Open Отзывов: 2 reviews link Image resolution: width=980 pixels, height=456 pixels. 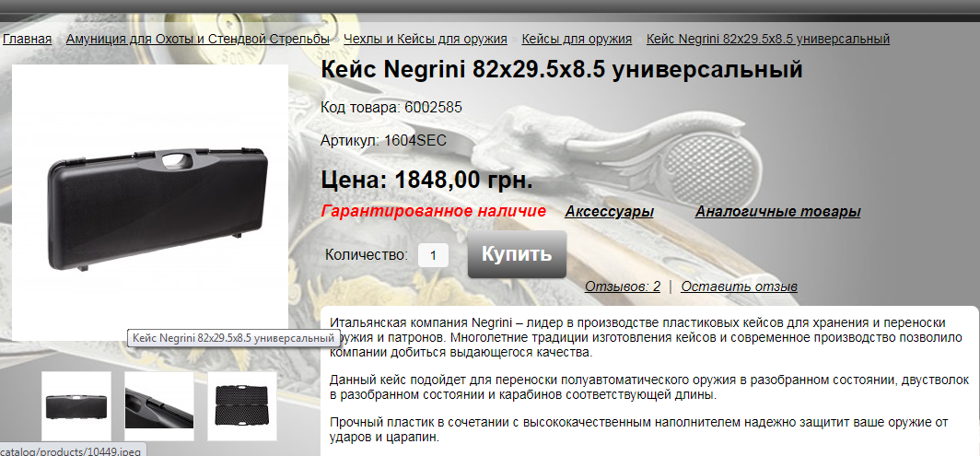623,287
